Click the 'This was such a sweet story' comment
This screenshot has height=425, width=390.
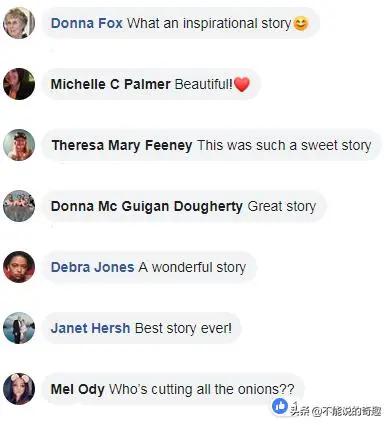click(212, 145)
